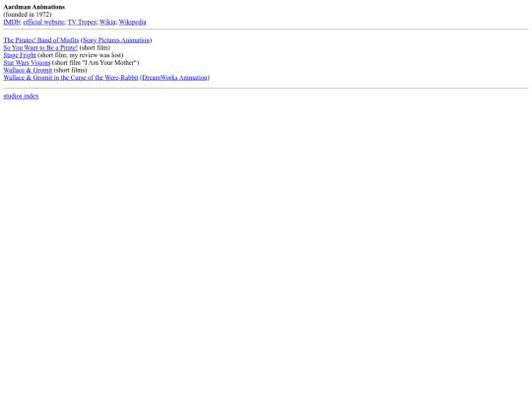Open So You Want to Be a Pirate! link
This screenshot has width=532, height=399.
point(40,47)
